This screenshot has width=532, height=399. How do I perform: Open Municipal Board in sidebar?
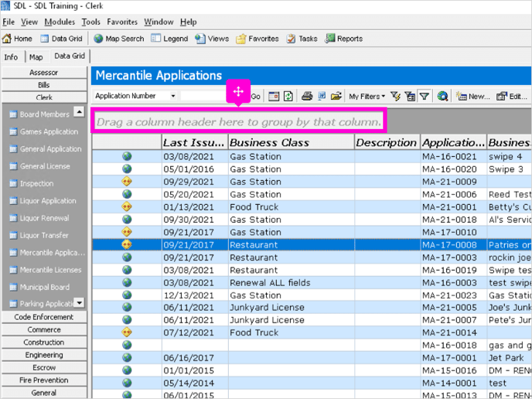39,288
